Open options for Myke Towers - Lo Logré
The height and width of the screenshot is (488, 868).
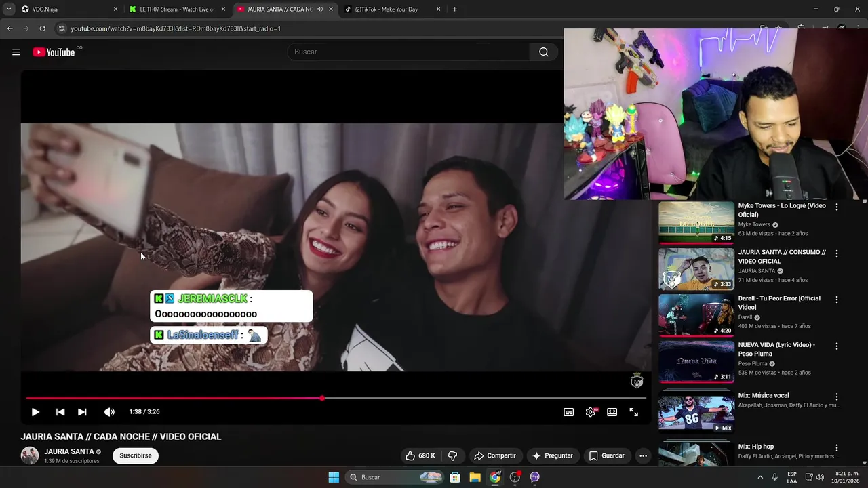[837, 207]
